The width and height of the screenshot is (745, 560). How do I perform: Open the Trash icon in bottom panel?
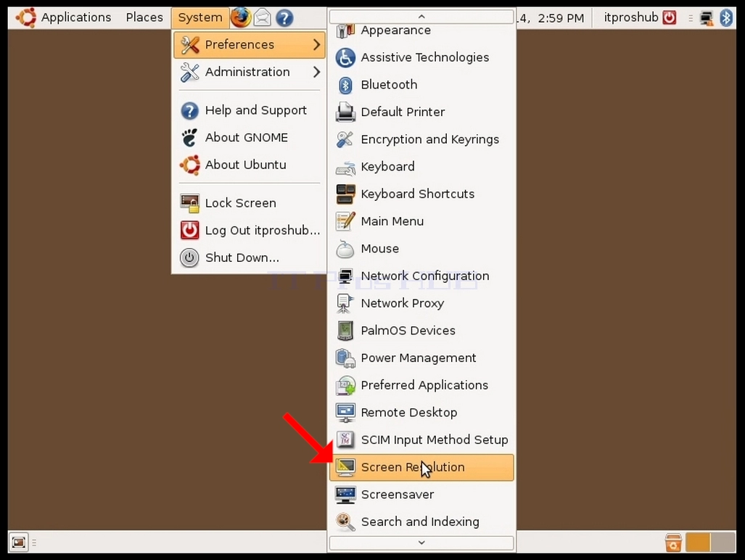click(x=673, y=543)
